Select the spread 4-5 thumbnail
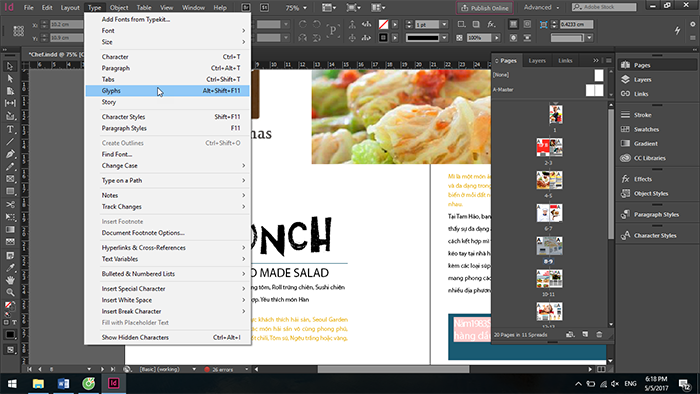The image size is (700, 394). point(549,180)
